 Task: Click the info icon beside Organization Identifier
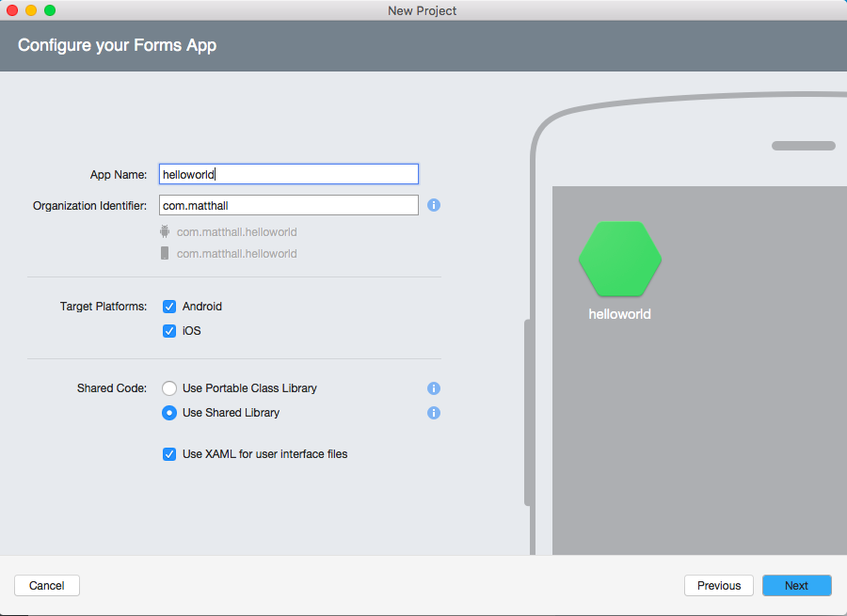(434, 205)
